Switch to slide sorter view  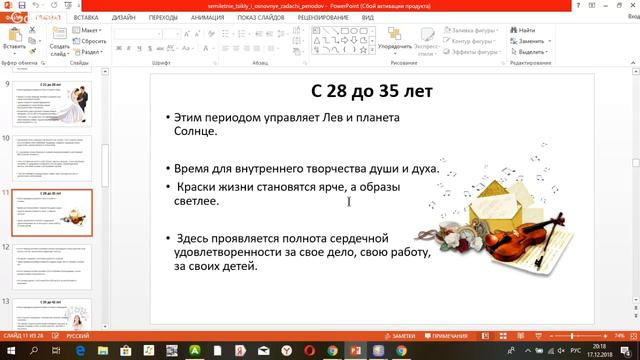[x=503, y=336]
